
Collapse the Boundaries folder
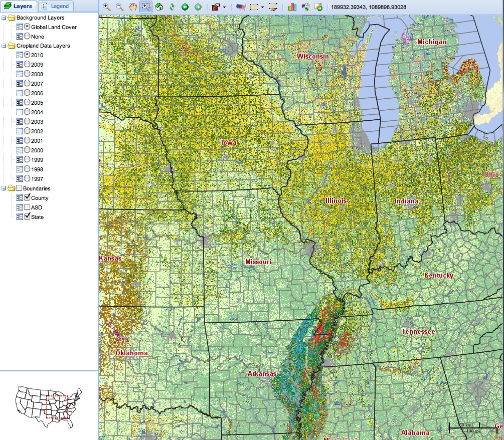(x=4, y=188)
